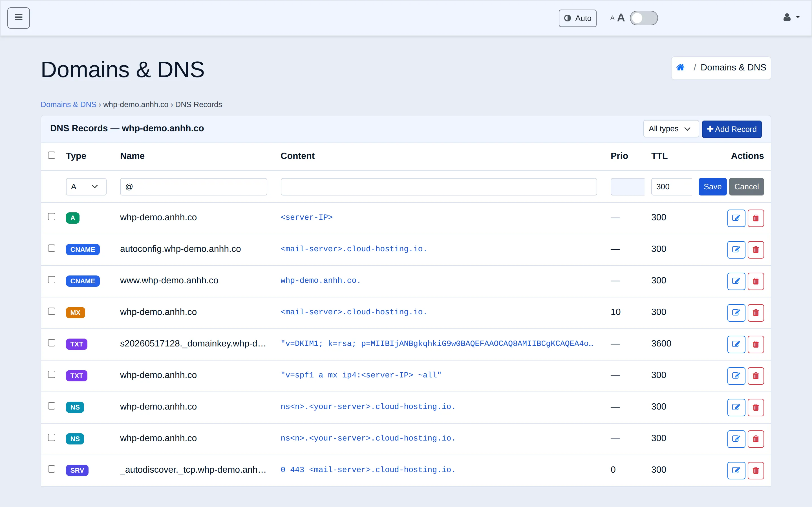812x507 pixels.
Task: Edit the SPF TXT record
Action: (x=736, y=375)
